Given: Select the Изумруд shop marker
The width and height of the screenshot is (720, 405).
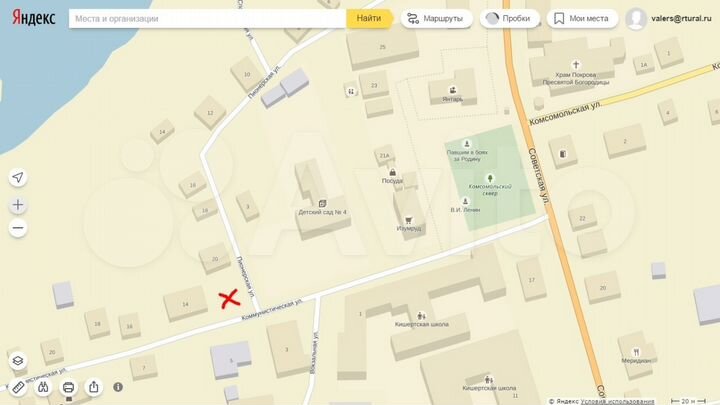Looking at the screenshot, I should 408,220.
